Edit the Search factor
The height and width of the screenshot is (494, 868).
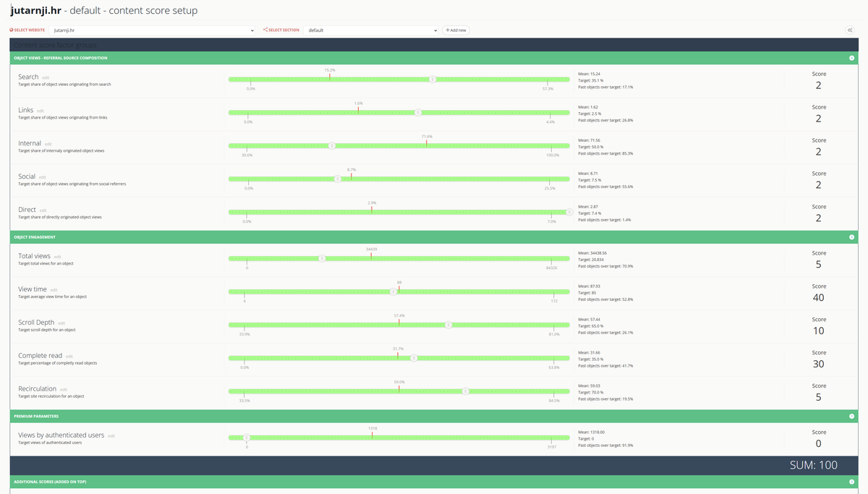pos(46,77)
